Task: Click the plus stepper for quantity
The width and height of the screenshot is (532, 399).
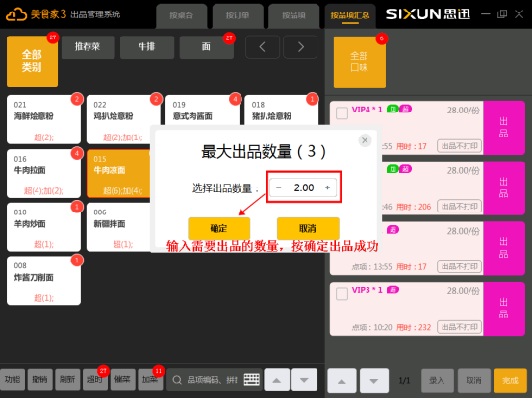Action: tap(327, 187)
